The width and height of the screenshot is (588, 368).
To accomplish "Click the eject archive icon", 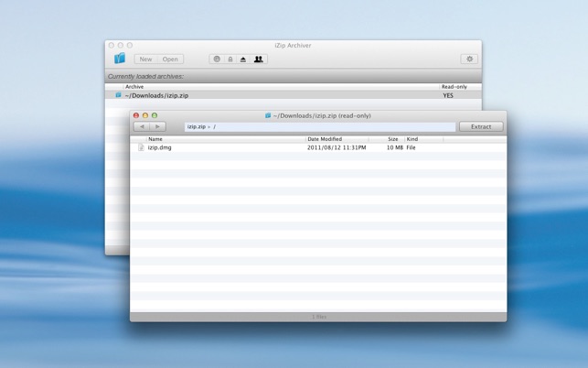I will 243,59.
